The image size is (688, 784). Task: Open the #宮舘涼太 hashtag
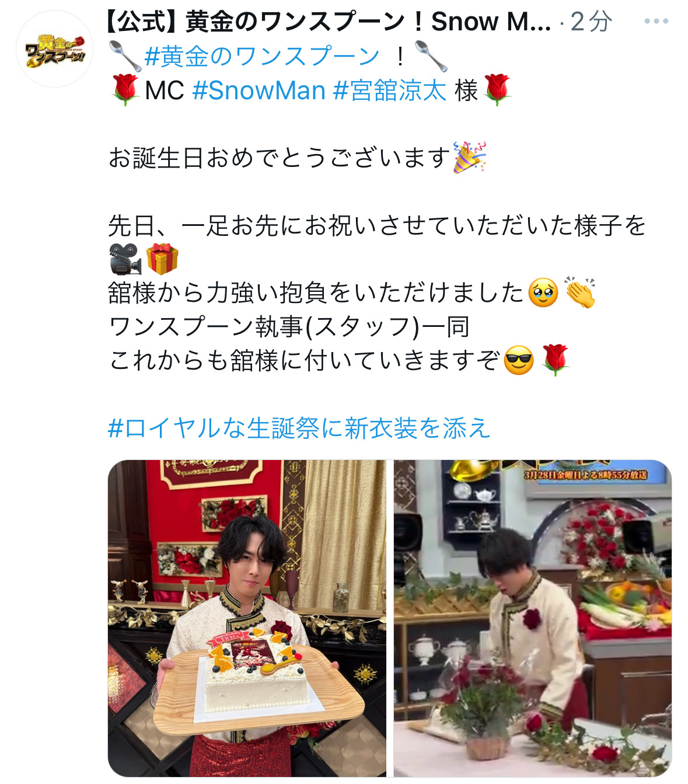(x=390, y=90)
